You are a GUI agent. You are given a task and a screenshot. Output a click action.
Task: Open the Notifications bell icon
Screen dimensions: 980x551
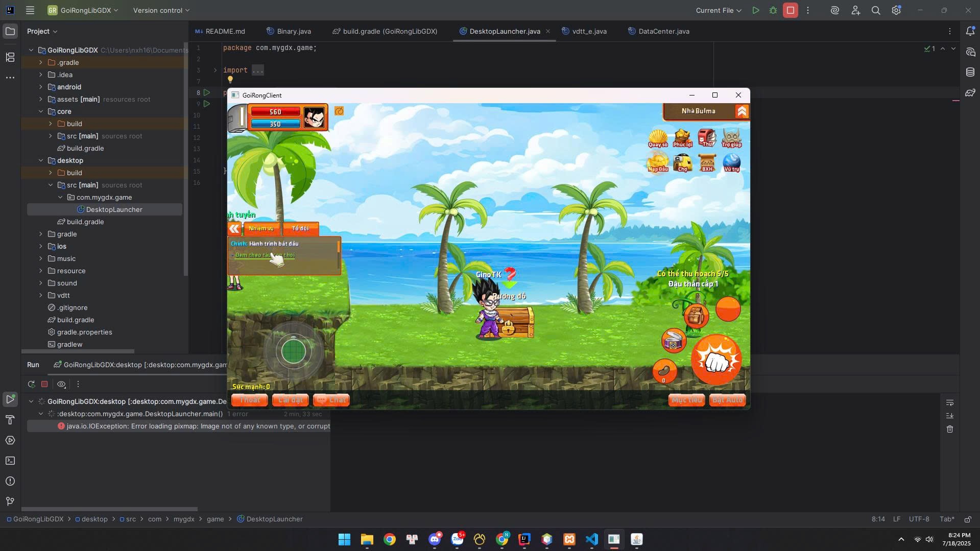point(970,31)
